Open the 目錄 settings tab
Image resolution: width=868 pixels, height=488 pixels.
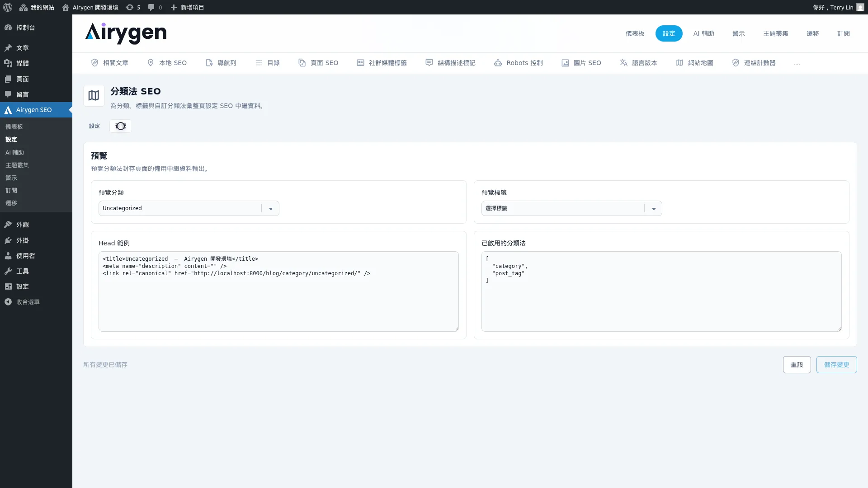(268, 63)
